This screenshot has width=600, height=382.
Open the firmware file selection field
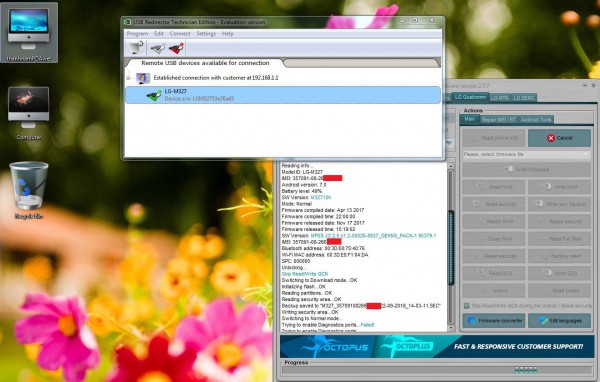click(527, 154)
